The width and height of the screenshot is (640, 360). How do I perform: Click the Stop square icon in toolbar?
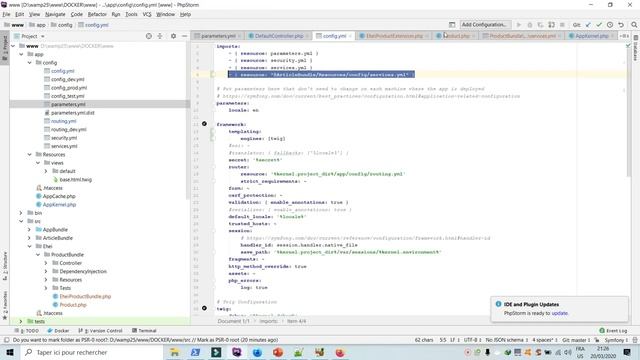tap(562, 25)
